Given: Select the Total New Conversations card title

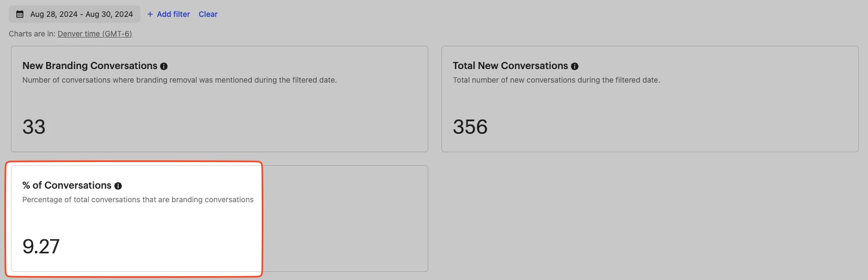Looking at the screenshot, I should (510, 66).
